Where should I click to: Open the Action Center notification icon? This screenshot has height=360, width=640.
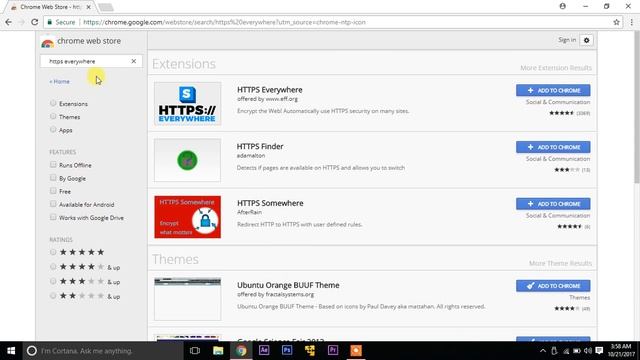(x=599, y=351)
